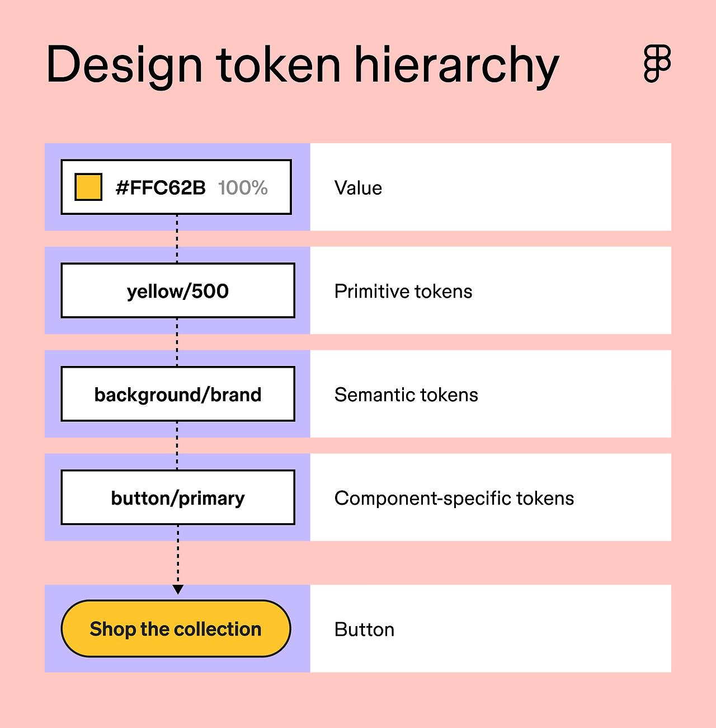Screen dimensions: 716x728
Task: Select the button/primary token box
Action: (178, 497)
